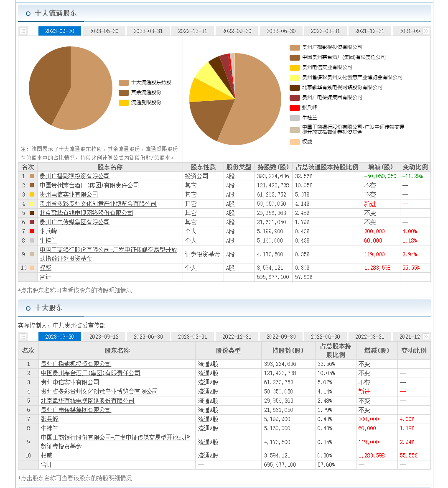Open 权威 link in float shareholders table
The image size is (448, 488).
point(46,268)
